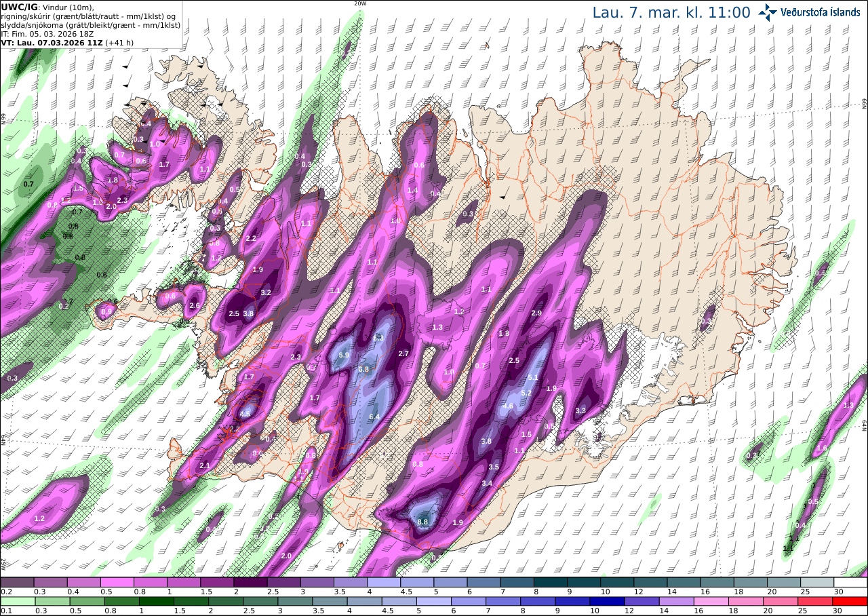Screen dimensions: 868x616
Task: Click the 12 label under the lower legend row
Action: pyautogui.click(x=630, y=611)
